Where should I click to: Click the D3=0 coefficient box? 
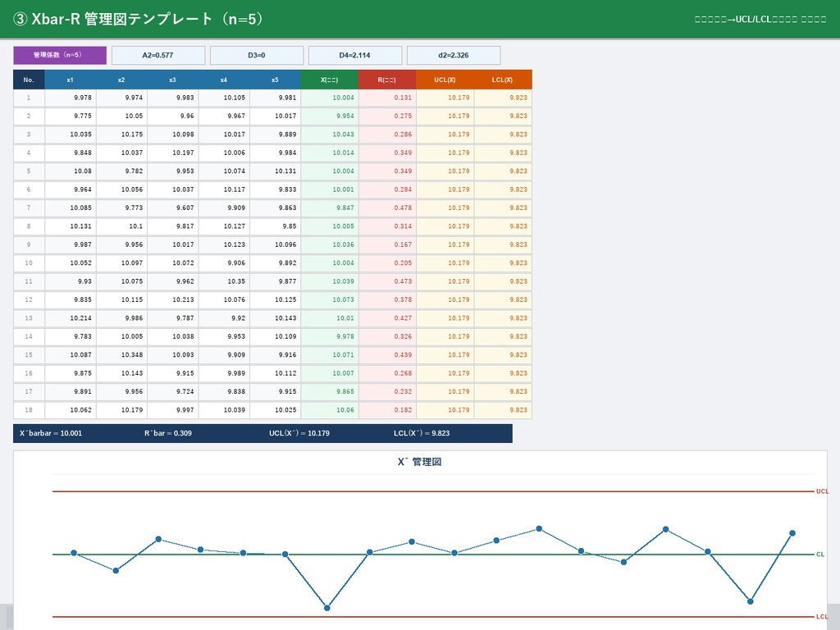point(257,55)
